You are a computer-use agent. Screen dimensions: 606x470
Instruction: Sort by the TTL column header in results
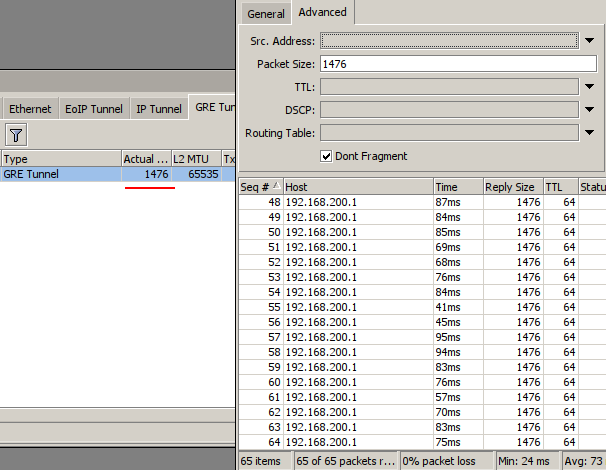coord(561,187)
